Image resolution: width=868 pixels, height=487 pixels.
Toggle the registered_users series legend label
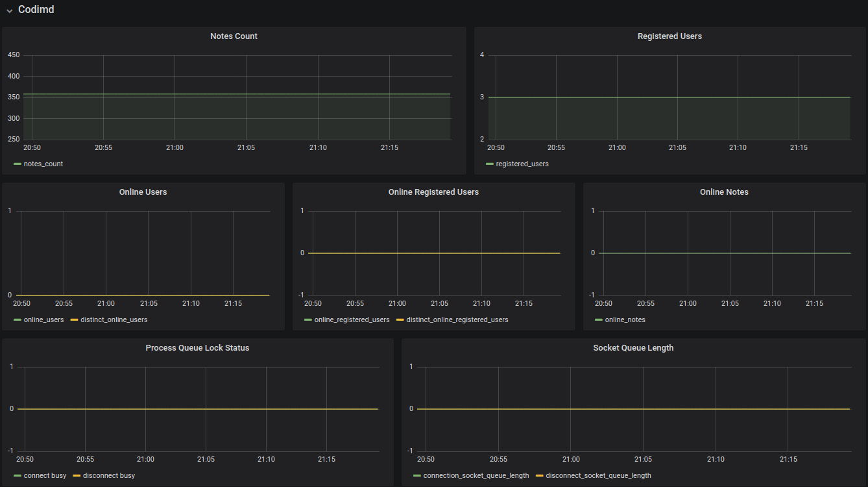click(522, 164)
